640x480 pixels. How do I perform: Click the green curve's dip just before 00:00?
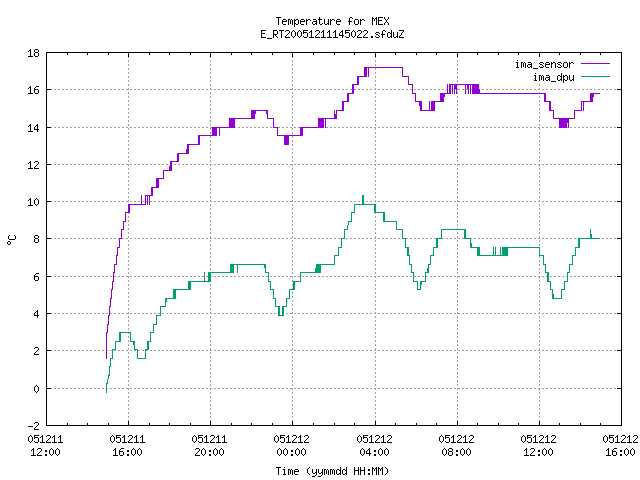tap(281, 313)
